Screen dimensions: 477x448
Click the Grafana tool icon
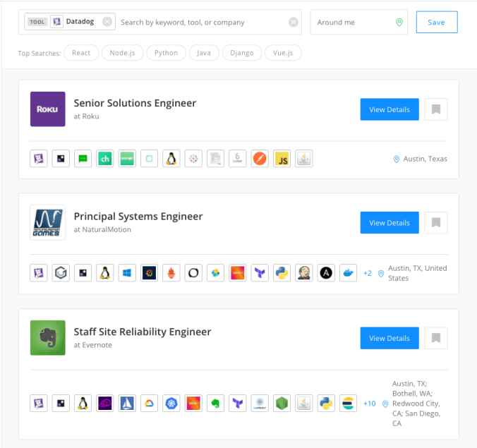tap(149, 273)
